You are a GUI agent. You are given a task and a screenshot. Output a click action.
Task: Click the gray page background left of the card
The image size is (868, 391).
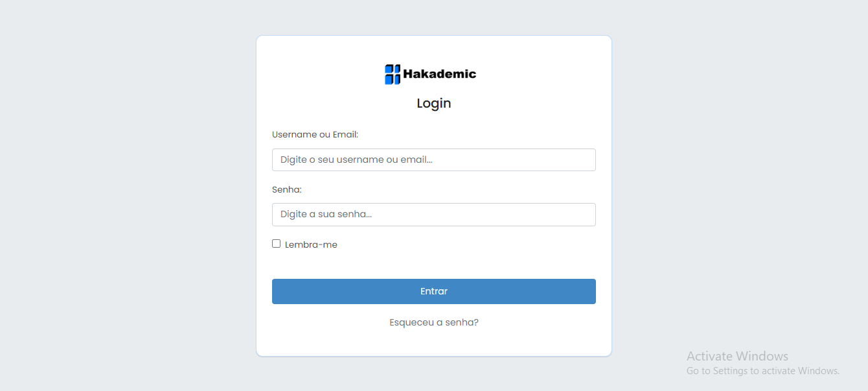(130, 195)
